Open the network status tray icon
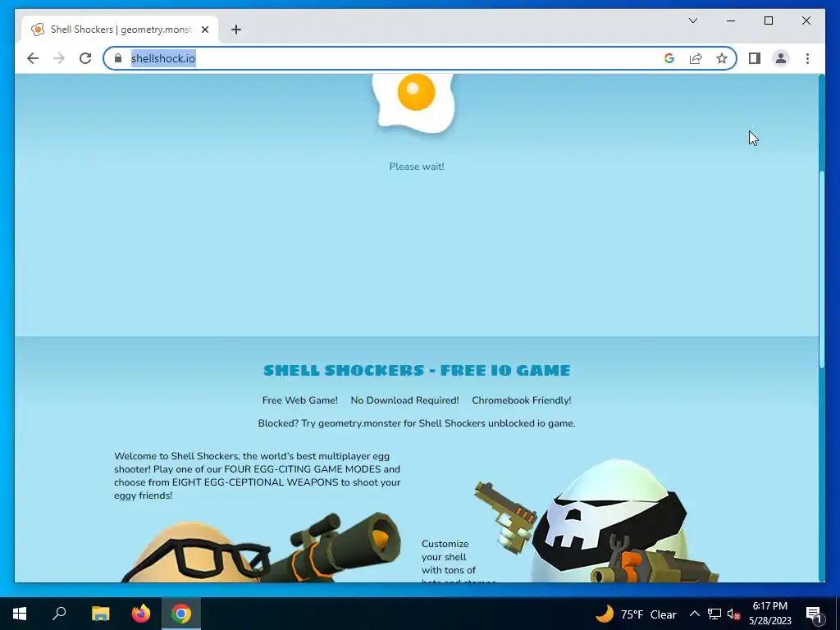 tap(714, 614)
